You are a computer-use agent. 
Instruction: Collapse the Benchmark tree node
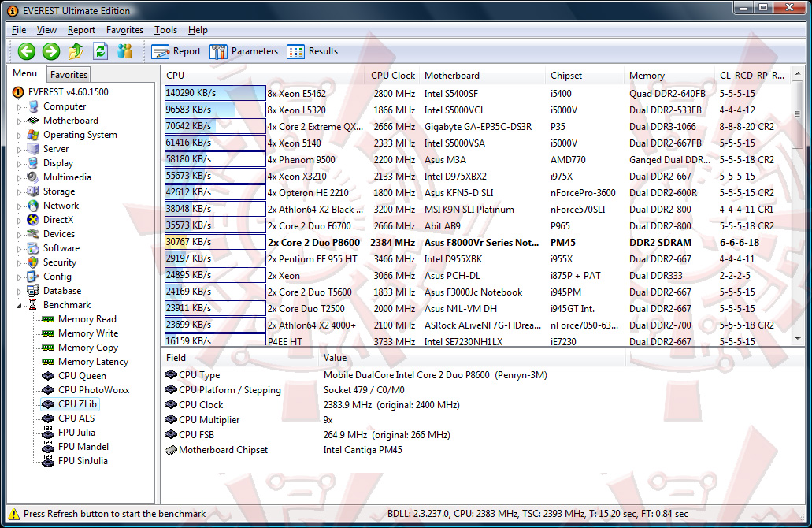[20, 306]
